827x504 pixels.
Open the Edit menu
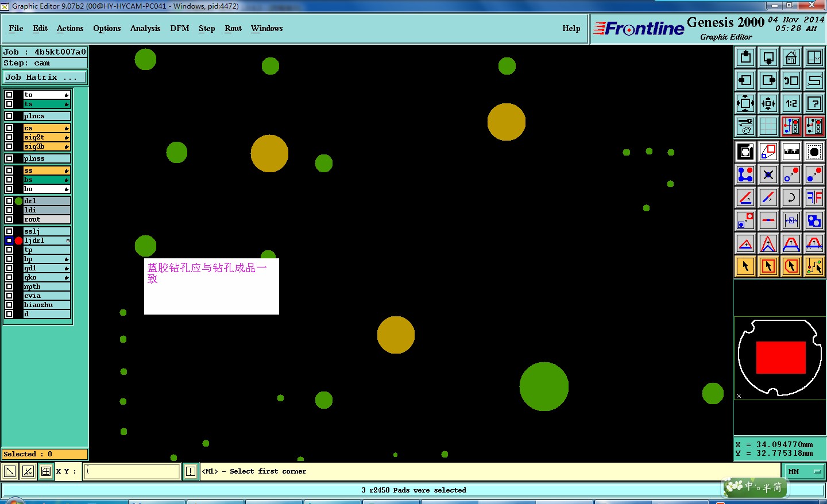(x=40, y=28)
